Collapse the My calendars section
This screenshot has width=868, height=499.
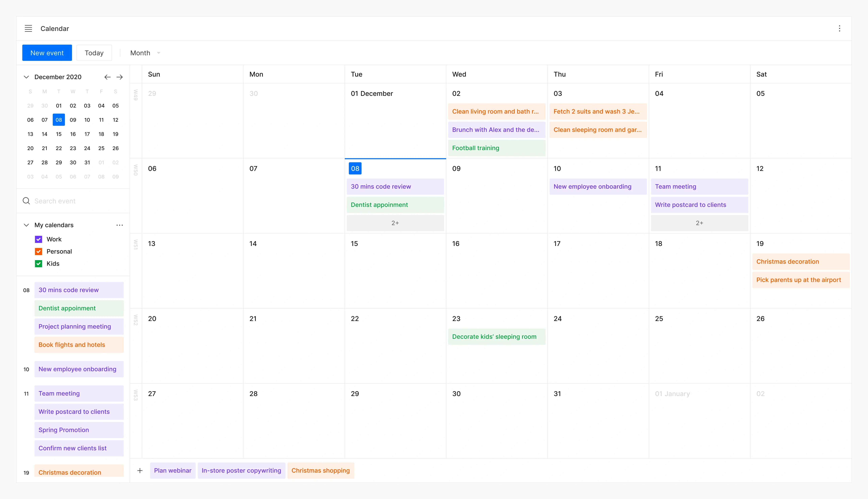click(26, 225)
